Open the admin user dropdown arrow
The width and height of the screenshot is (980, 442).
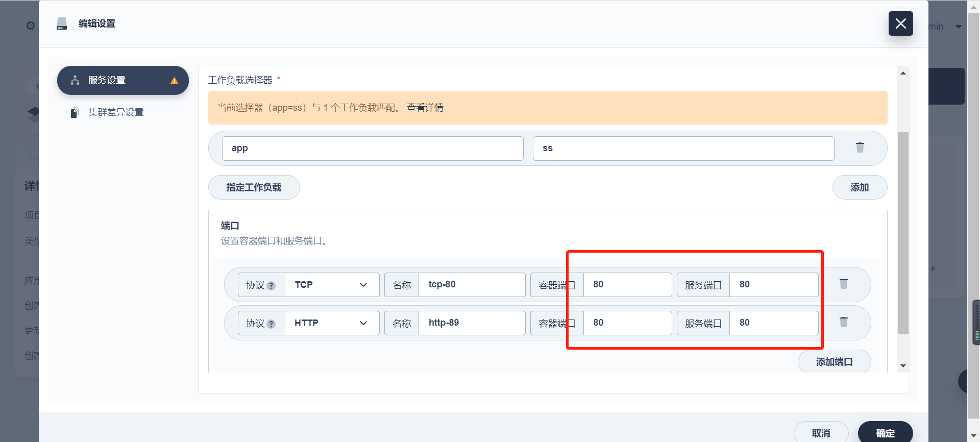(958, 27)
